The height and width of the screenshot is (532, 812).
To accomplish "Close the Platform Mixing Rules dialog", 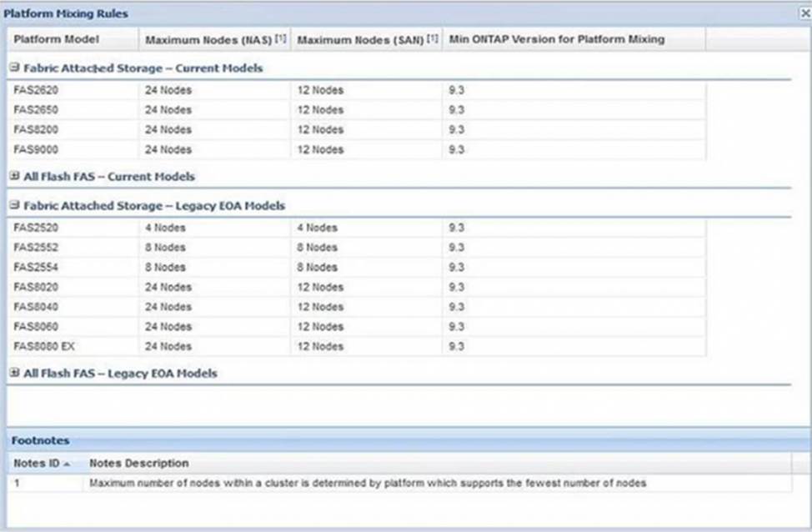I will [x=803, y=14].
